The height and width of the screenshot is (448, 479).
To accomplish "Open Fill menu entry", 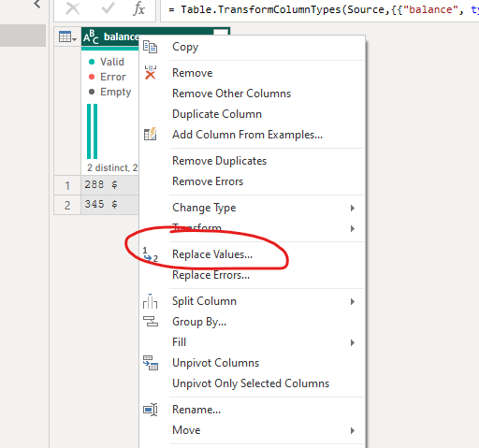I will click(x=252, y=342).
